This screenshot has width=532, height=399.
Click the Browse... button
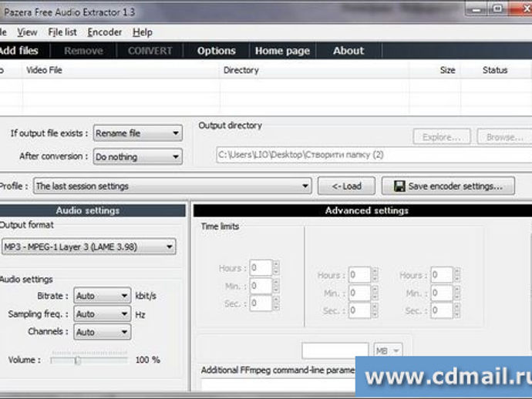(504, 137)
